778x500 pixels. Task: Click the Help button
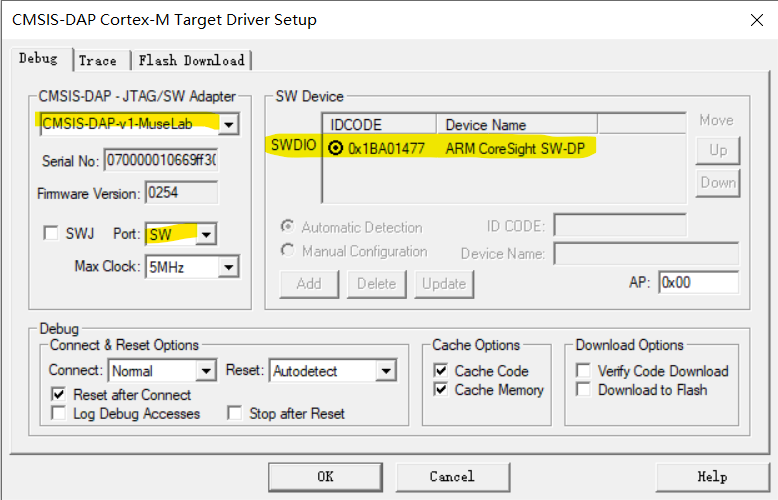(713, 477)
